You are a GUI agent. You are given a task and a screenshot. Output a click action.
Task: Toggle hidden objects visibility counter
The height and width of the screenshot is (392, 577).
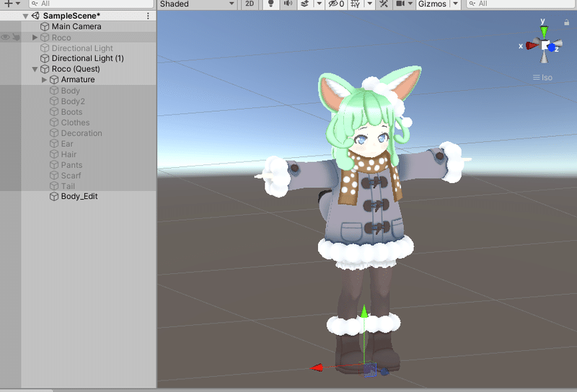336,4
